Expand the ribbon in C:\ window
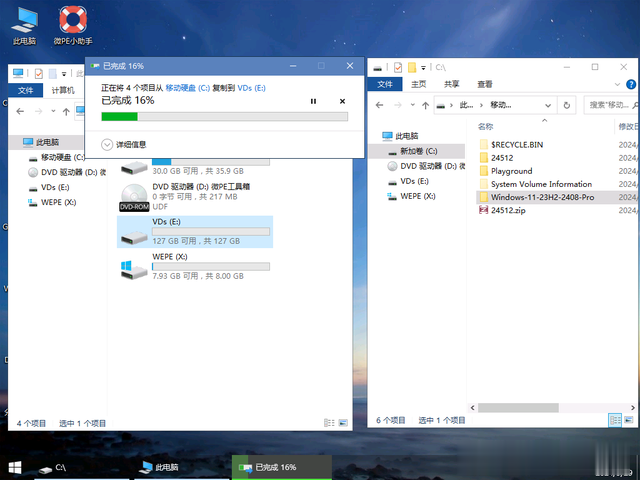Screen dimensions: 640x480 coord(617,84)
